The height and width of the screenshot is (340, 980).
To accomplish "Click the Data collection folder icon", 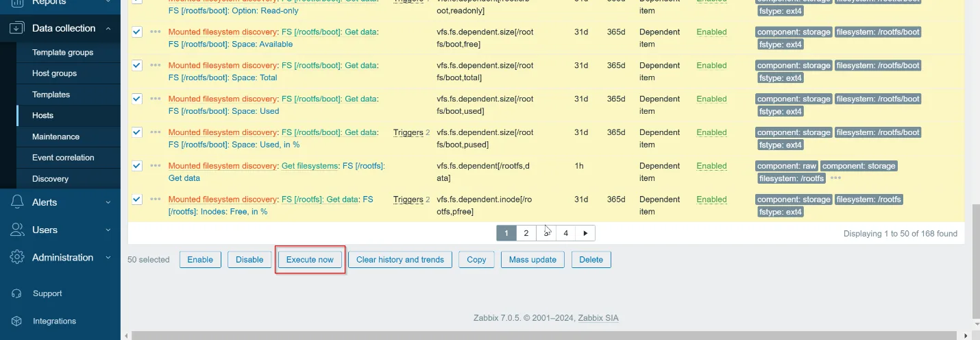I will coord(17,28).
